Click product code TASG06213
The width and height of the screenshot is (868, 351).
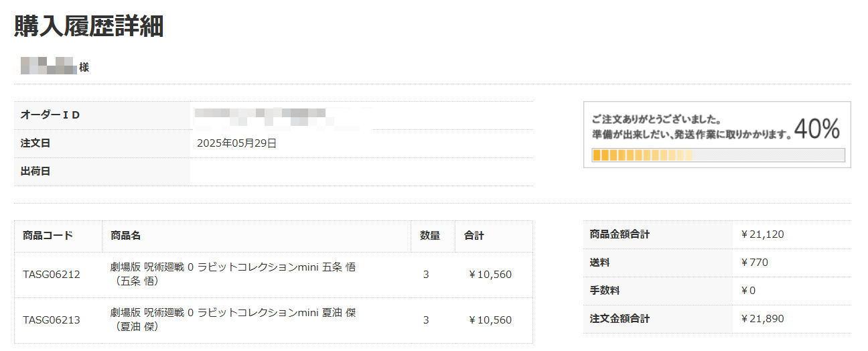tap(52, 320)
